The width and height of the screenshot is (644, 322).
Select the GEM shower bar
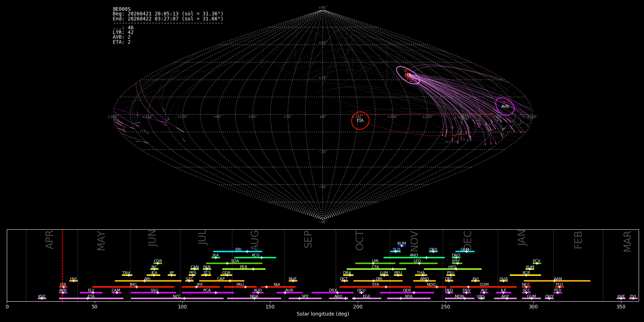click(465, 252)
